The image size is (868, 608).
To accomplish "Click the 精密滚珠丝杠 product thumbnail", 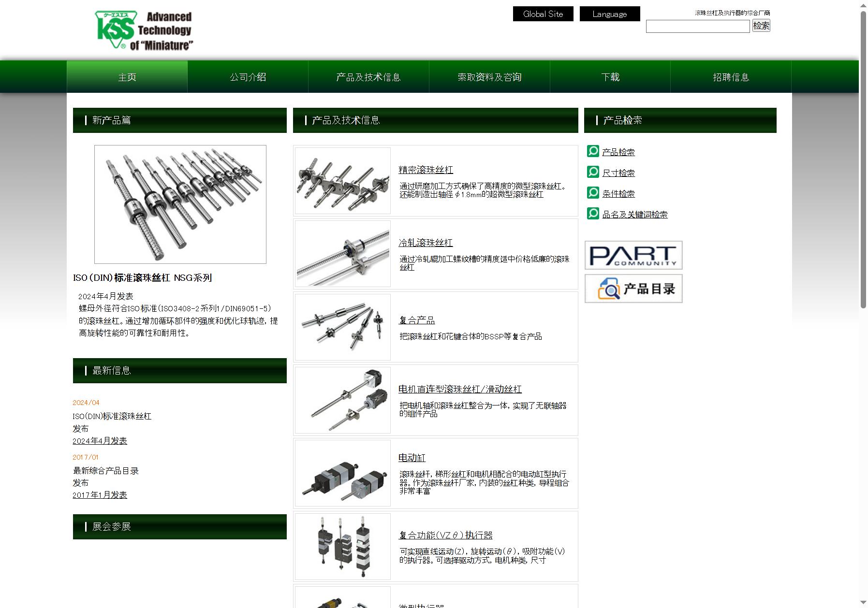I will click(343, 181).
